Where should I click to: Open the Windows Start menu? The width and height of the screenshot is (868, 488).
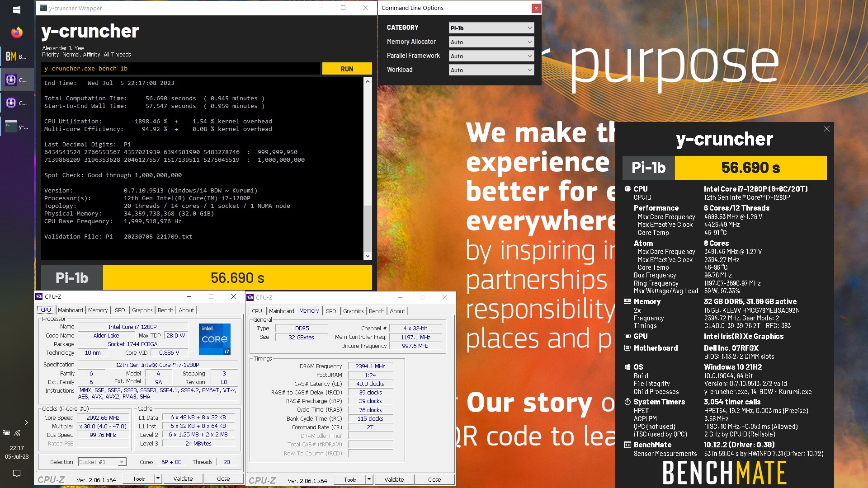[x=17, y=9]
